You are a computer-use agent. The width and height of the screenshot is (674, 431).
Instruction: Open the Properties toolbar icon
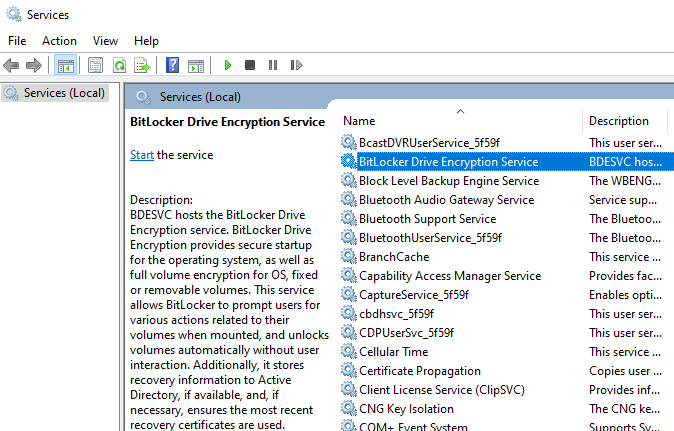click(95, 65)
